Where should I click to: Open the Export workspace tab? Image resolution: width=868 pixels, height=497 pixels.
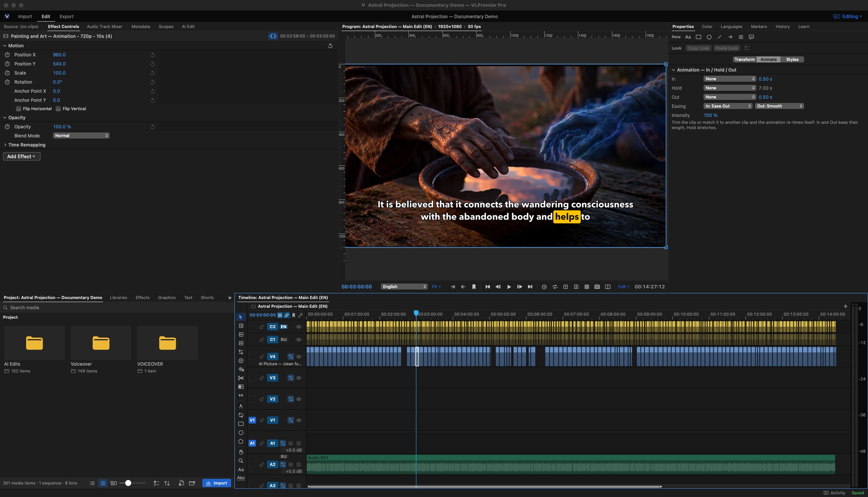coord(67,17)
